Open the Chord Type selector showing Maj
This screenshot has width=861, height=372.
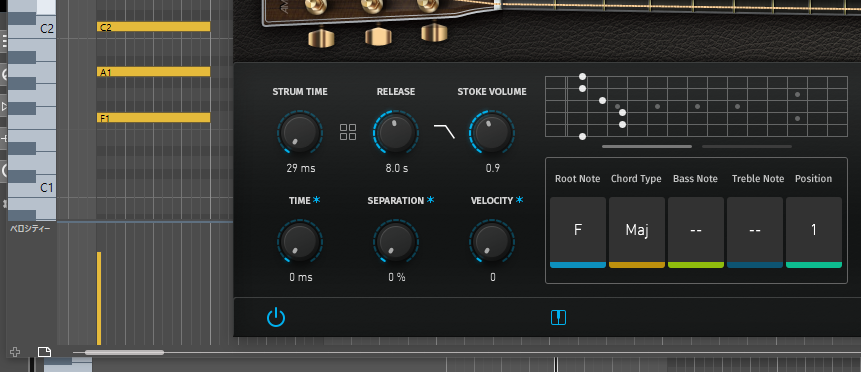[637, 232]
